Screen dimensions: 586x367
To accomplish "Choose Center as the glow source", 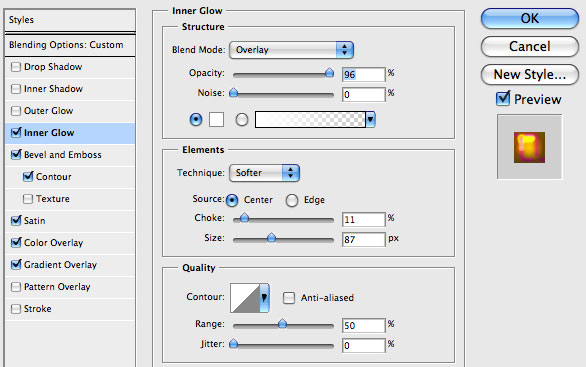I will (232, 200).
